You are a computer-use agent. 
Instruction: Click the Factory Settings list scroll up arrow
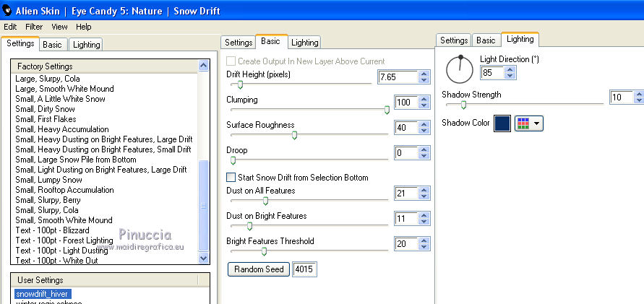203,66
